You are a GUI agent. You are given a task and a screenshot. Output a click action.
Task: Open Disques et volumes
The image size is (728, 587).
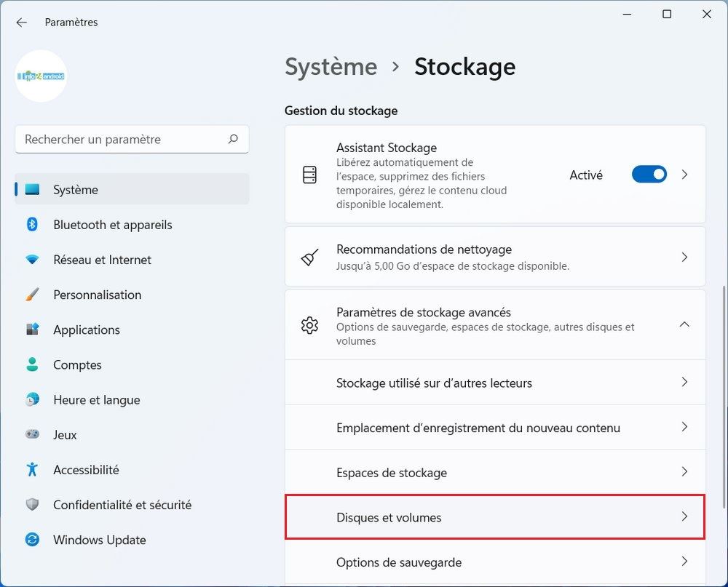tap(494, 517)
